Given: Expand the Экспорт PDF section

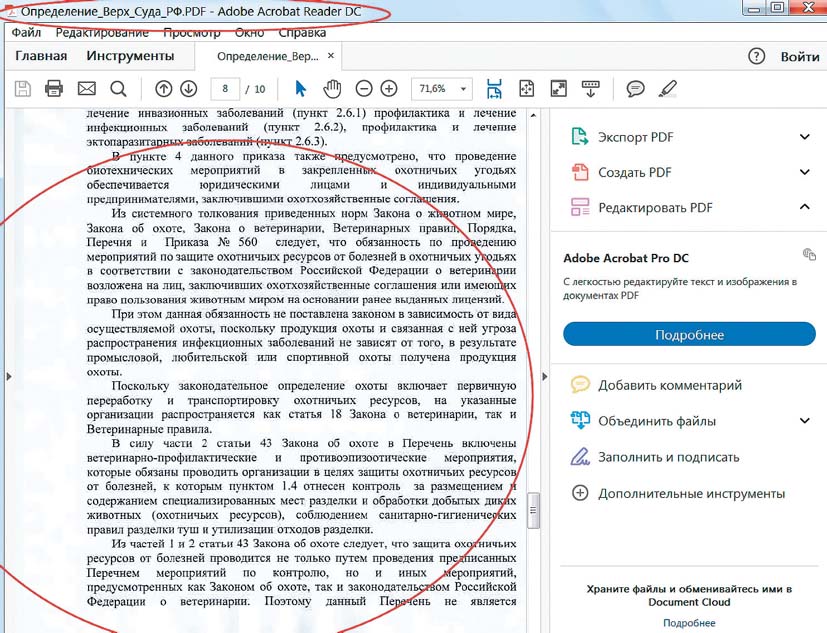Looking at the screenshot, I should (x=804, y=137).
